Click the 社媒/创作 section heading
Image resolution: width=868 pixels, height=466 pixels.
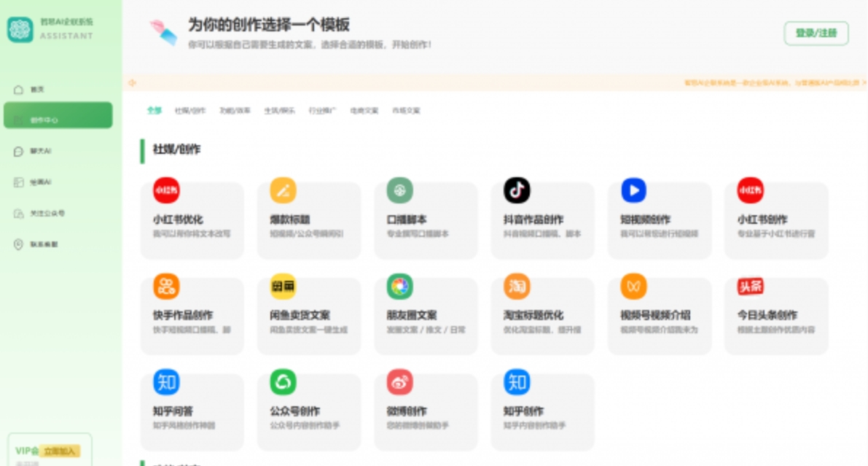(176, 149)
